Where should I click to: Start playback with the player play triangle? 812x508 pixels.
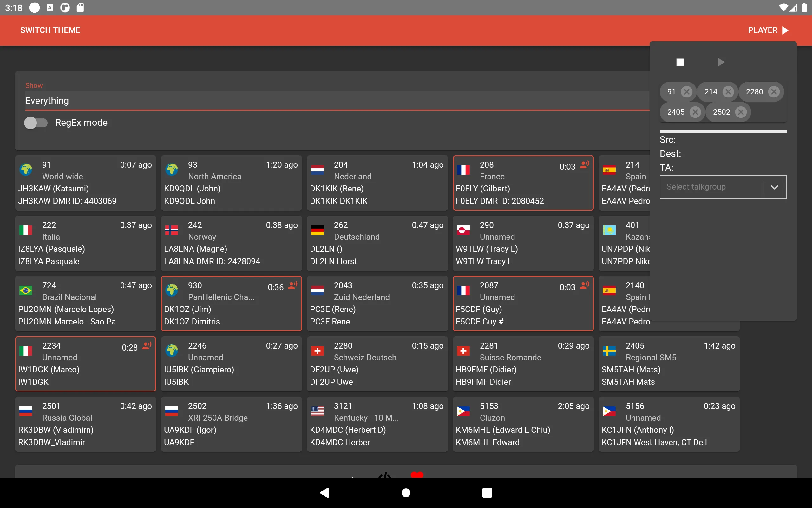tap(721, 62)
